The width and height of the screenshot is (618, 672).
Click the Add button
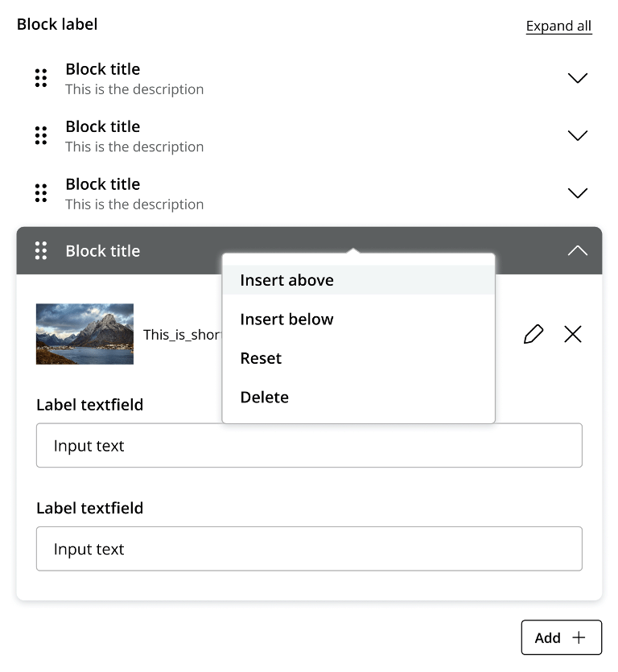(562, 637)
